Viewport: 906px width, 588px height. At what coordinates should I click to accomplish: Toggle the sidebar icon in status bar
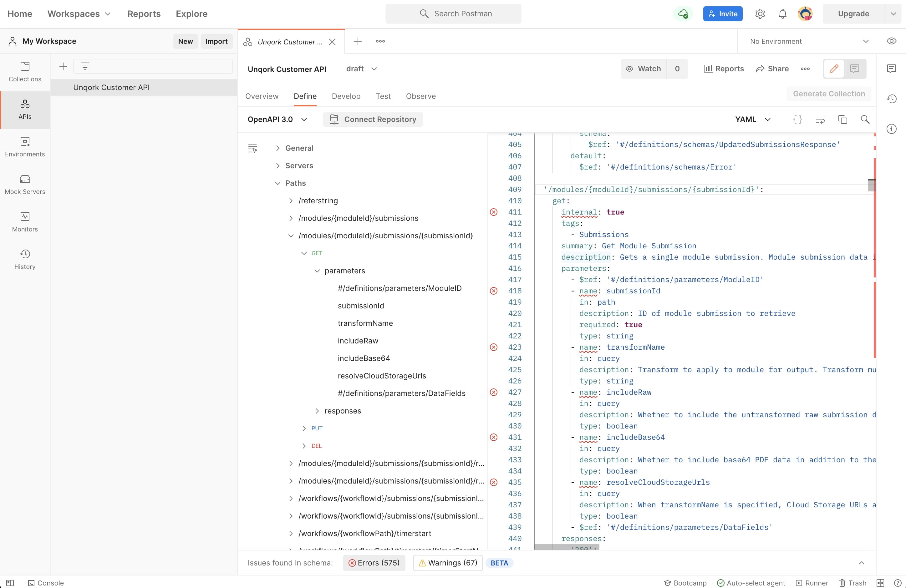pos(10,583)
